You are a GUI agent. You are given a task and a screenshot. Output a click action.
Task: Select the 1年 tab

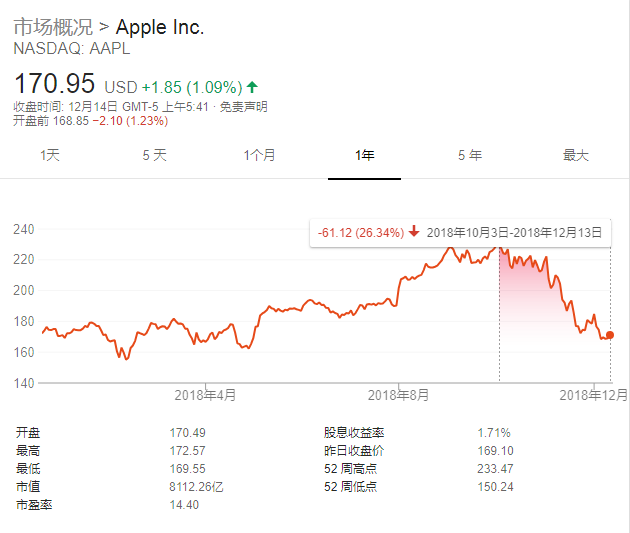point(364,155)
